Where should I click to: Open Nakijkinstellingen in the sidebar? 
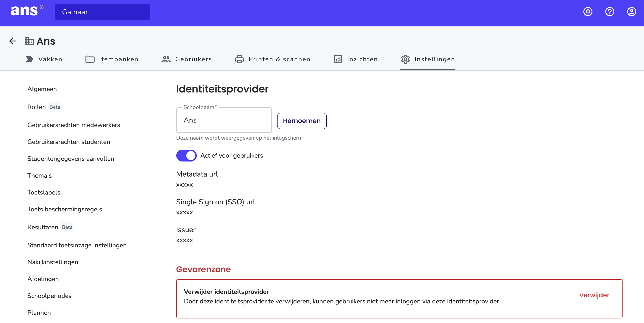53,262
